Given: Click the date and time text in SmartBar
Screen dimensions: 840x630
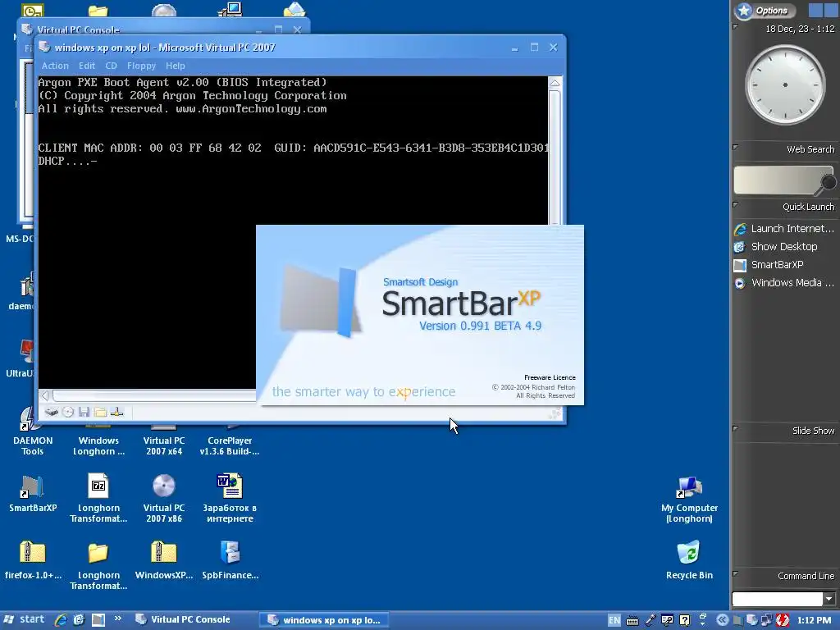Looking at the screenshot, I should pyautogui.click(x=800, y=29).
